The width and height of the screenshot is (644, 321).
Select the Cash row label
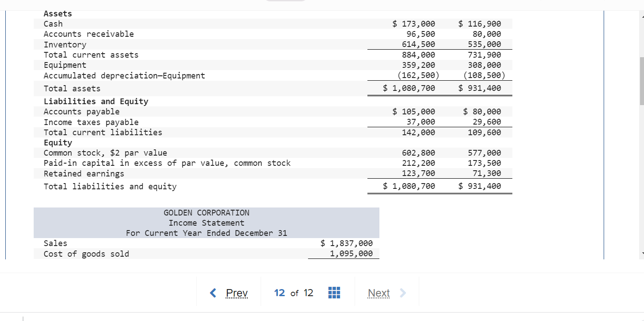(53, 24)
